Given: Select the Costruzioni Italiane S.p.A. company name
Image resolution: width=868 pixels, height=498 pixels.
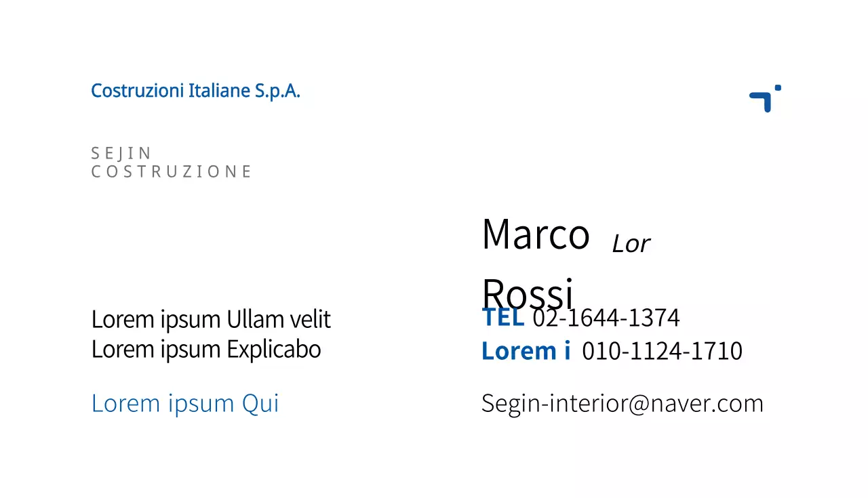Looking at the screenshot, I should click(x=195, y=90).
